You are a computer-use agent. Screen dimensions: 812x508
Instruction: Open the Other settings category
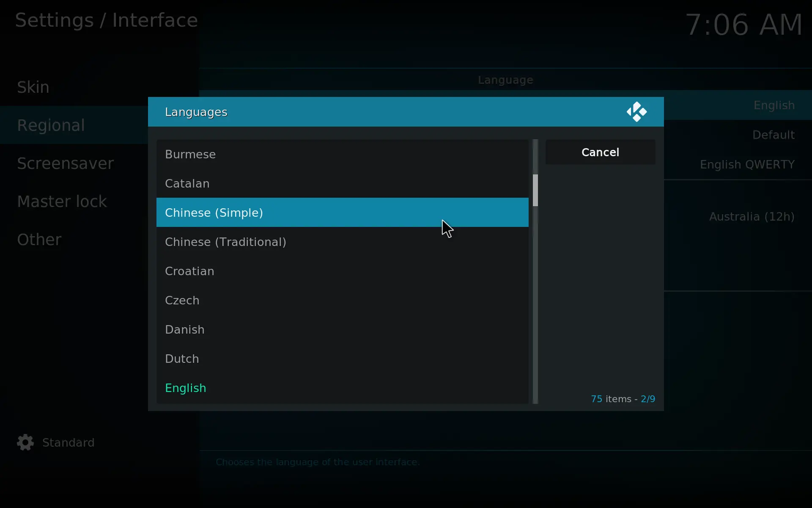click(x=39, y=239)
